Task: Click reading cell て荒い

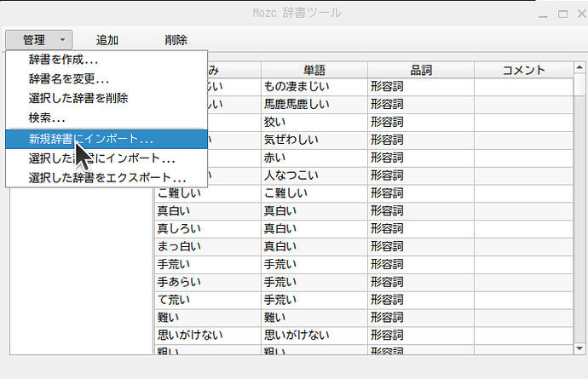Action: (208, 300)
